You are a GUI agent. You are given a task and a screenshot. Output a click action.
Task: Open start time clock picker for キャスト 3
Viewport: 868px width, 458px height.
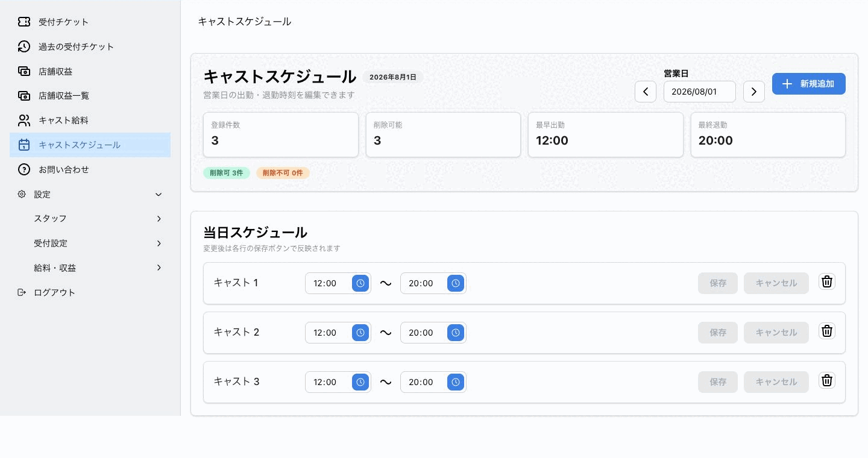point(360,382)
